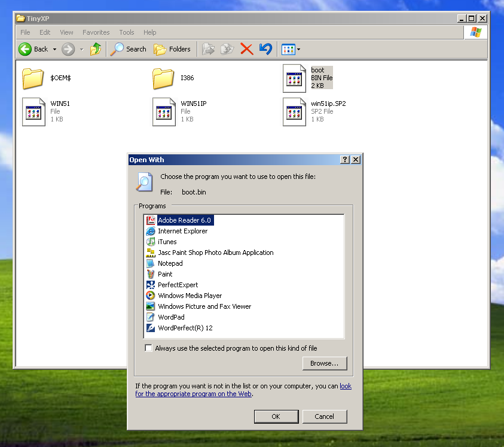Click the Search magnifier toolbar button
The height and width of the screenshot is (447, 504).
[129, 49]
